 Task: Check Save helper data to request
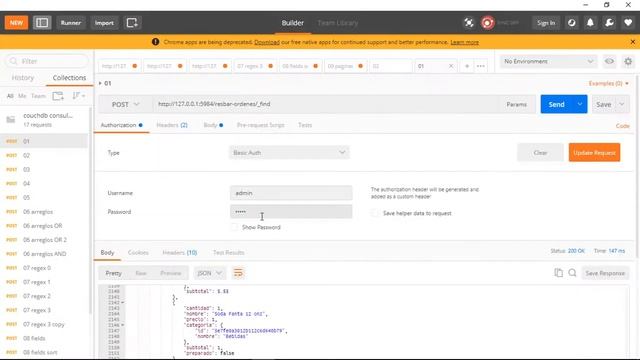pos(375,213)
